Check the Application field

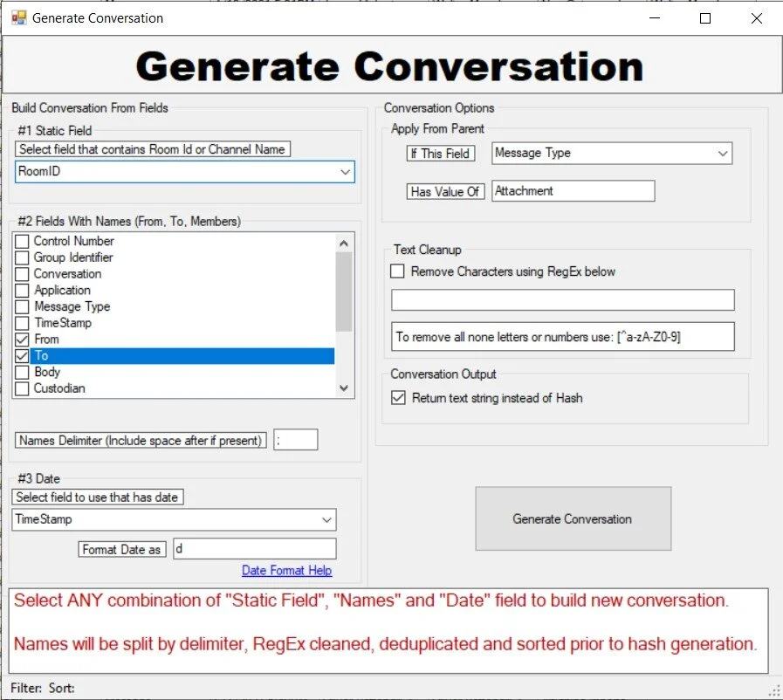click(x=20, y=290)
